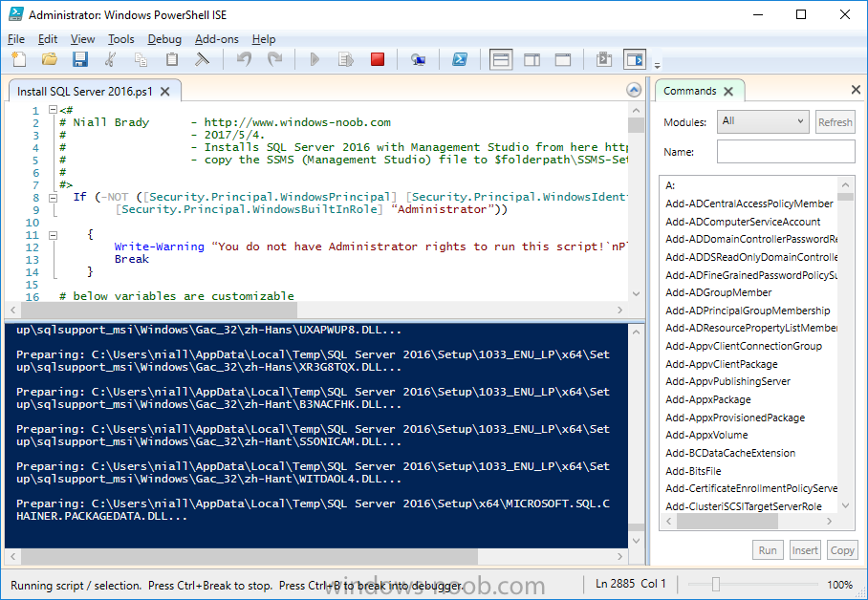Click the Run button in Commands pane
This screenshot has height=600, width=868.
tap(768, 550)
